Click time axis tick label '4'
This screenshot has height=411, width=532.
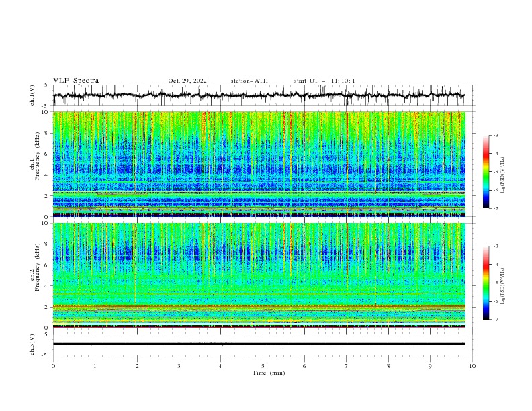[220, 366]
